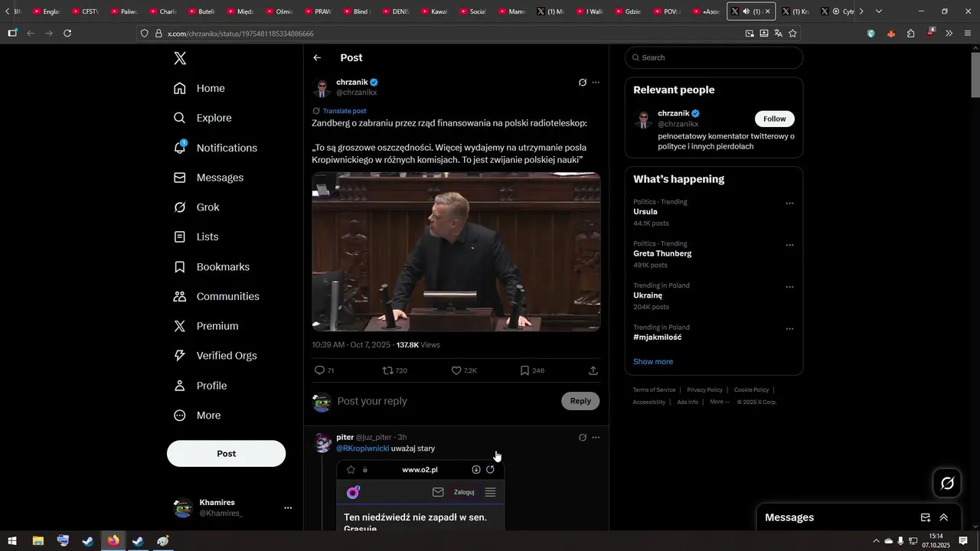Click the reply icon with 71
980x551 pixels.
click(x=320, y=370)
